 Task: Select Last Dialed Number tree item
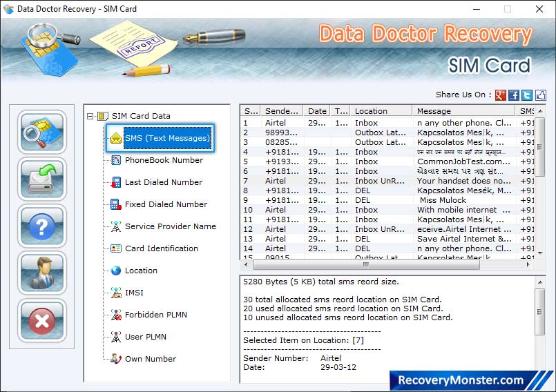coord(164,182)
